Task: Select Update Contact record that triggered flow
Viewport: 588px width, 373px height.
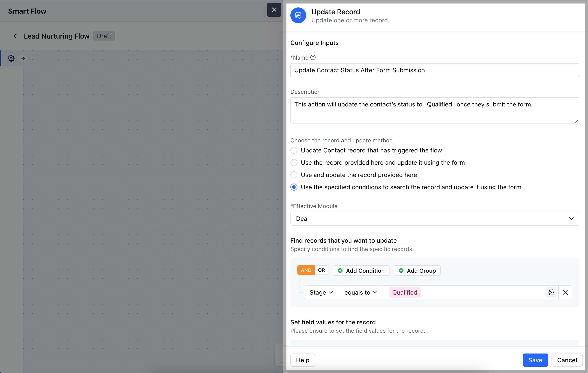Action: 294,150
